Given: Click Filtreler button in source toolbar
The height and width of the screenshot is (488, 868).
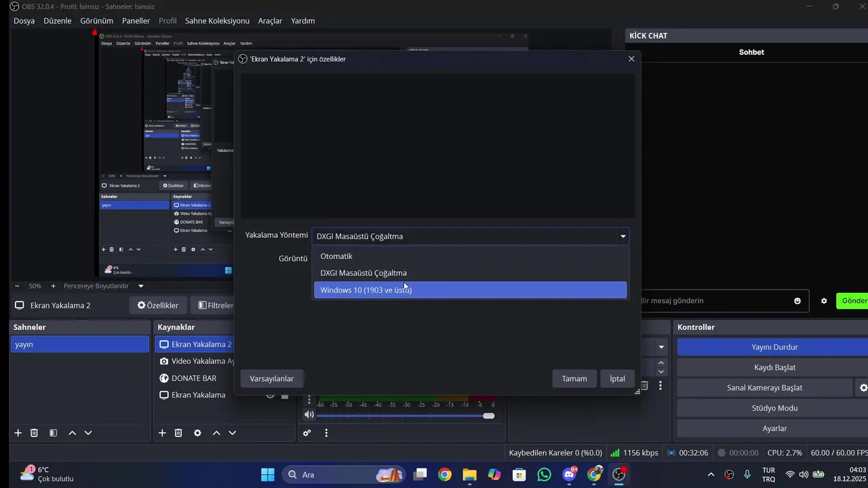Looking at the screenshot, I should (x=213, y=306).
